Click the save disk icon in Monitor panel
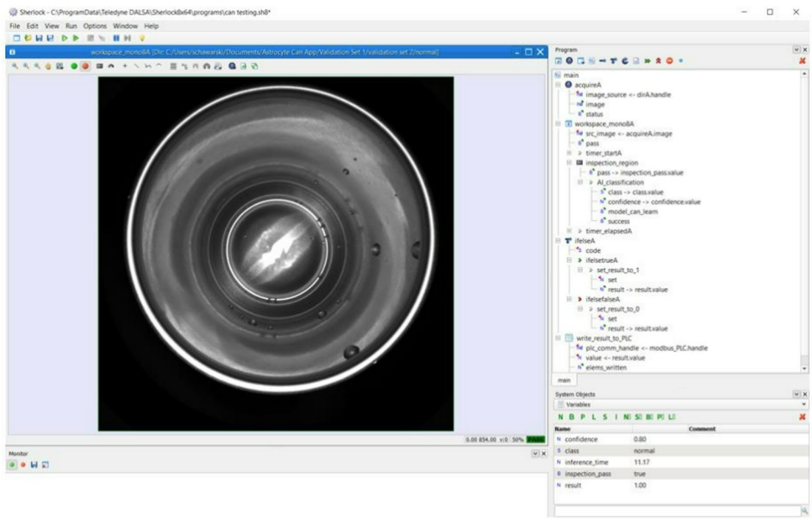The image size is (812, 519). coord(34,465)
